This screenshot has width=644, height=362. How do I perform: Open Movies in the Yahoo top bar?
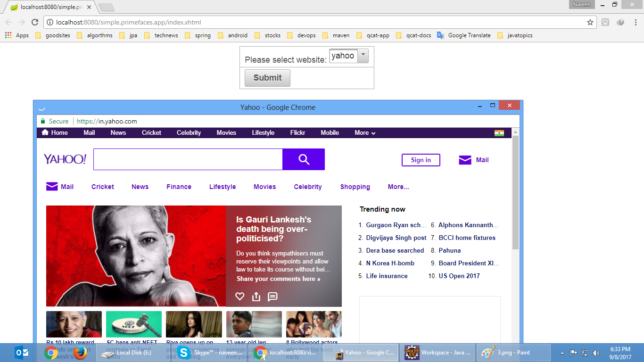[226, 132]
